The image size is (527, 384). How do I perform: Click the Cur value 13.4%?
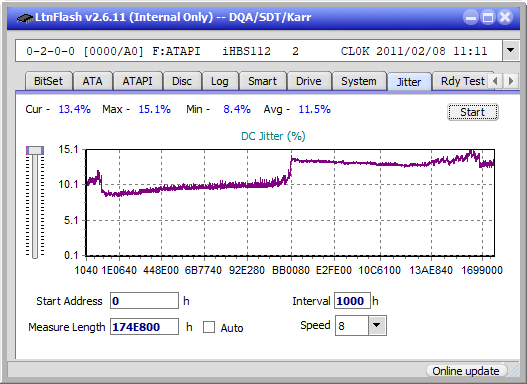pyautogui.click(x=75, y=109)
